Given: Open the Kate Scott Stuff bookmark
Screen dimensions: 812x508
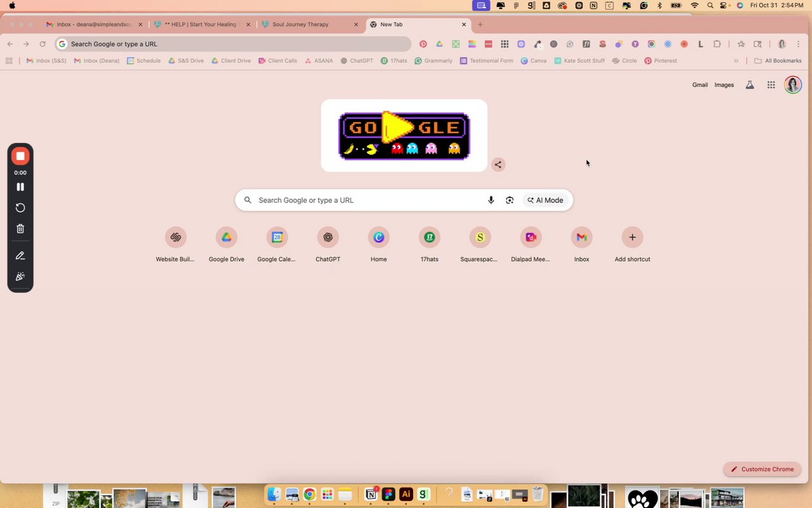Looking at the screenshot, I should (x=579, y=61).
